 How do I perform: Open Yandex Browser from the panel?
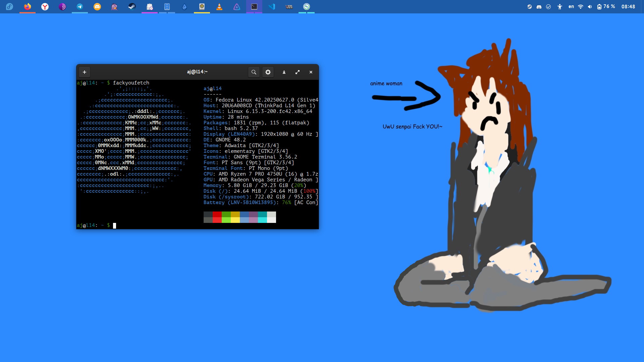pyautogui.click(x=45, y=6)
